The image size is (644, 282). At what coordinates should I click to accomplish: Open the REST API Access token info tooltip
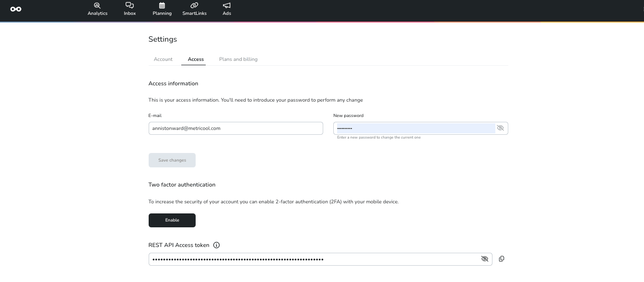click(x=216, y=245)
